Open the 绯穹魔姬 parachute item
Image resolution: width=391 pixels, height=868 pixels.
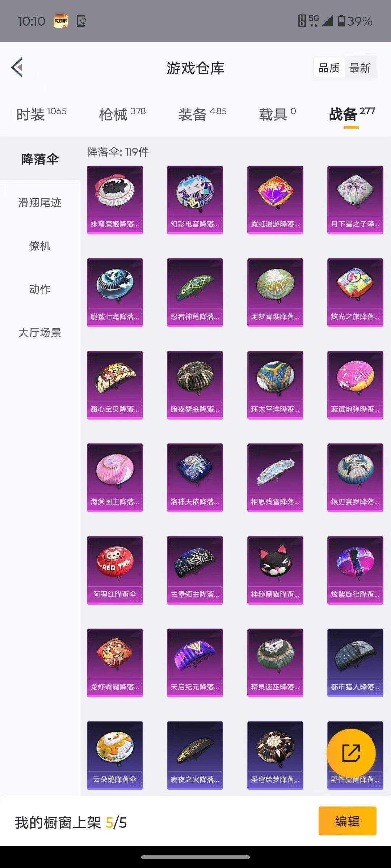tap(115, 200)
